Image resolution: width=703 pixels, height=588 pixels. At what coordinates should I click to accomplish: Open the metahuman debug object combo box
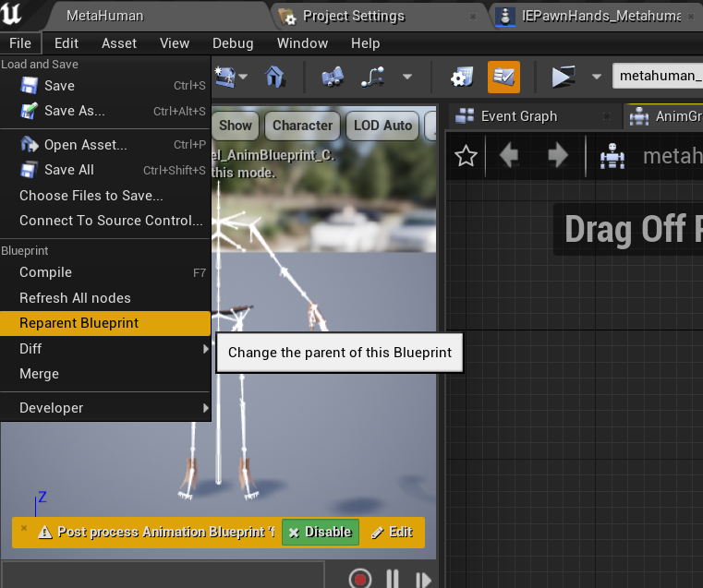[657, 76]
